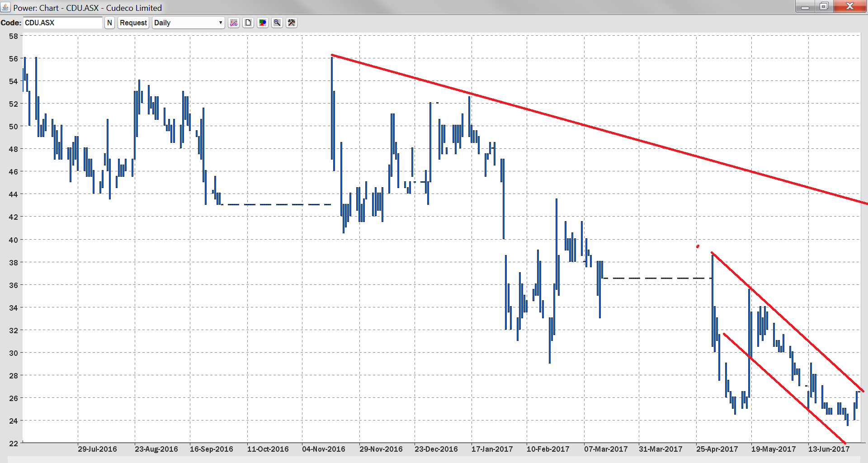Open the coloured drawing shapes tool
868x463 pixels.
[x=263, y=23]
